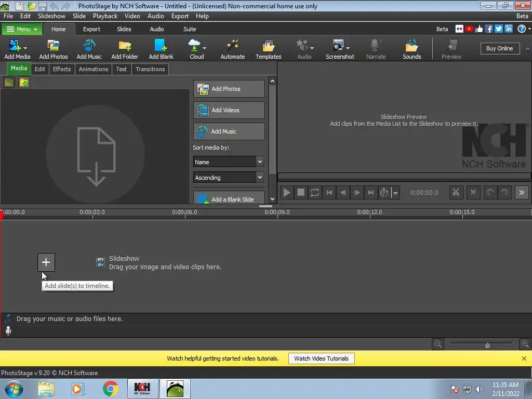Switch to the Transitions tab
This screenshot has height=399, width=532.
pyautogui.click(x=150, y=69)
